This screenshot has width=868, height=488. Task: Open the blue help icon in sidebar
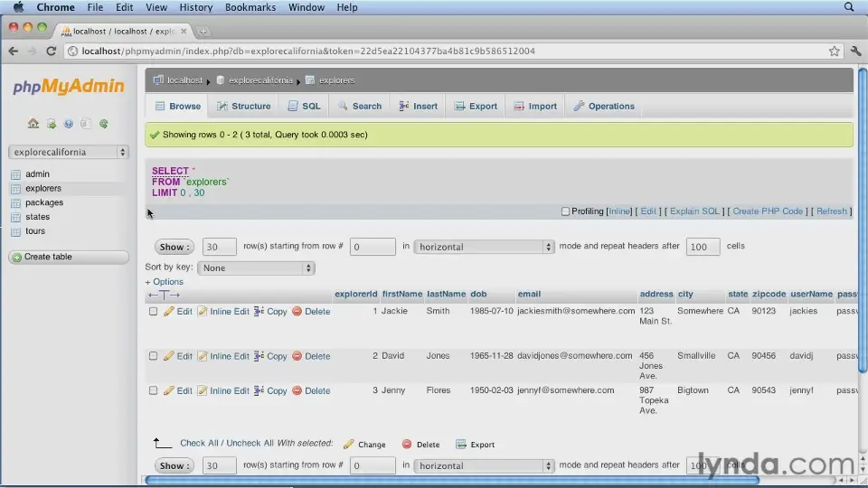coord(68,124)
